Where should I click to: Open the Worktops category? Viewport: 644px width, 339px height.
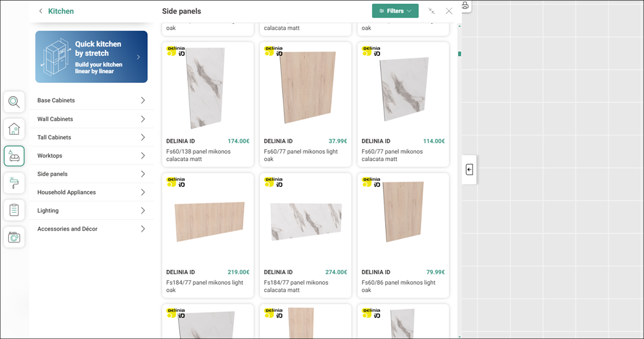click(x=91, y=156)
